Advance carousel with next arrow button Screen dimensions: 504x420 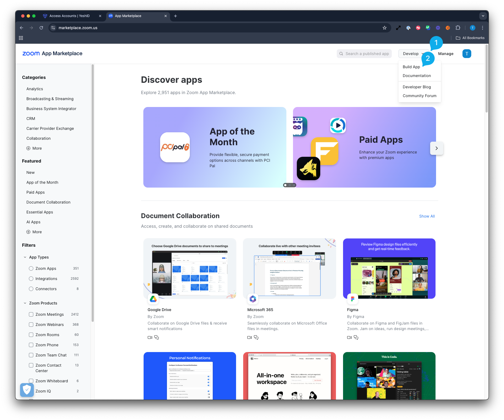point(437,148)
